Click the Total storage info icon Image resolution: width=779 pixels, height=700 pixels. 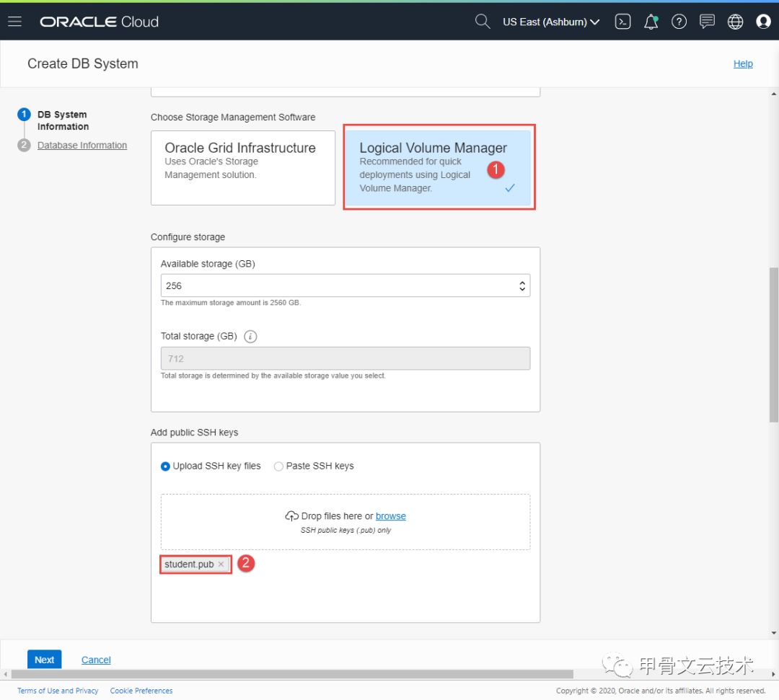pyautogui.click(x=251, y=337)
